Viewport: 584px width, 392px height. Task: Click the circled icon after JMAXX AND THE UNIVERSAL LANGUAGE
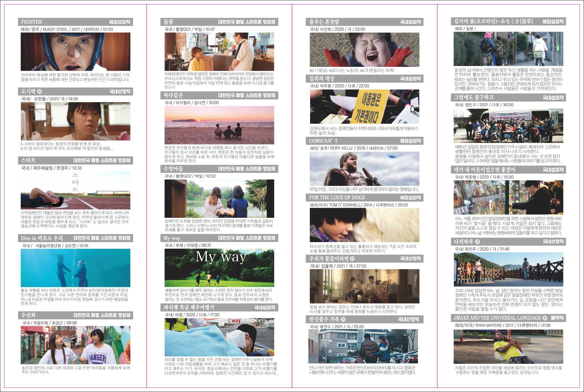(545, 318)
